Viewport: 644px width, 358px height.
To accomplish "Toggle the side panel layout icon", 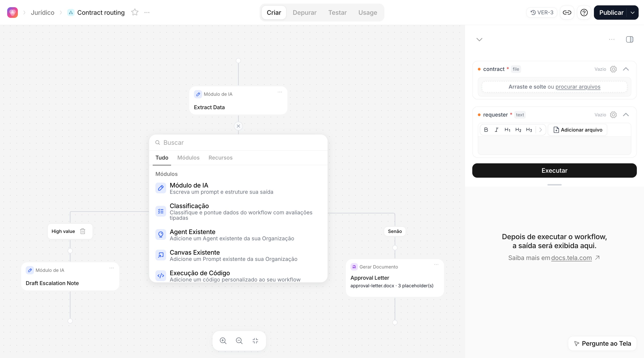I will pyautogui.click(x=629, y=39).
